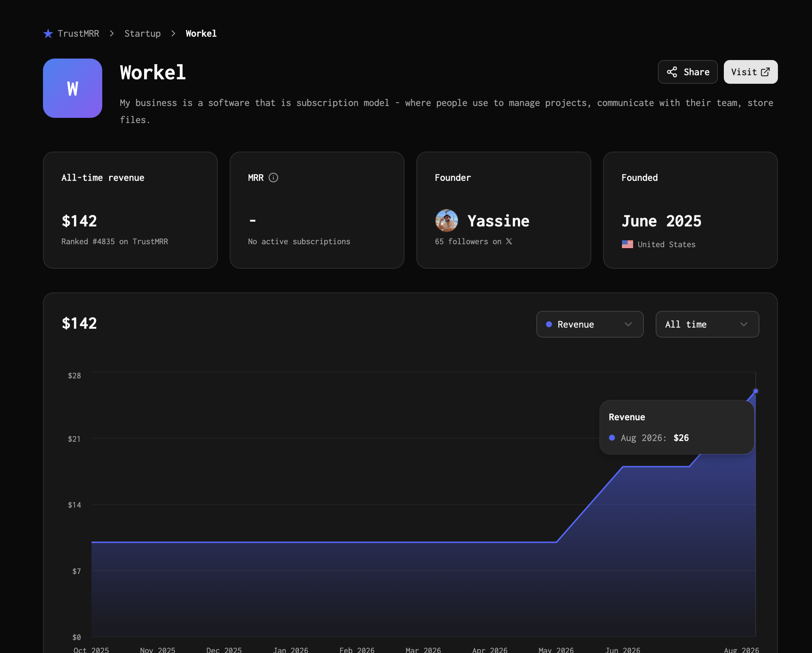Click the $142 all-time revenue value

79,221
